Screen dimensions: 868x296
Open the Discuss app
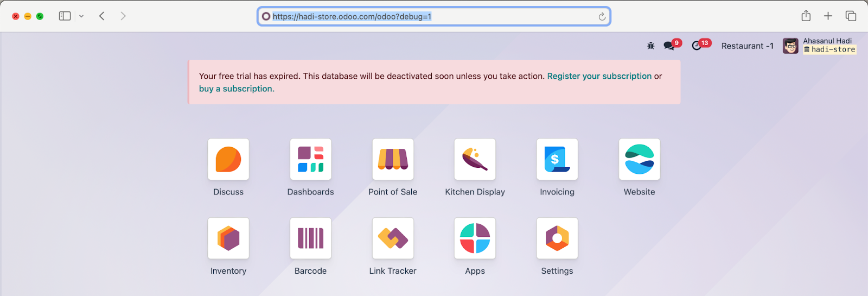(228, 159)
